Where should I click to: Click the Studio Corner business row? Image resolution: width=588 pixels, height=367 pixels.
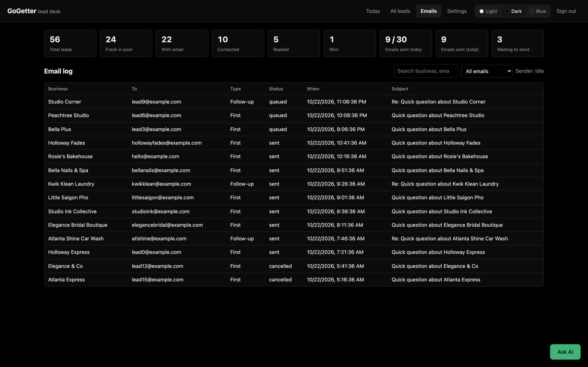point(294,102)
